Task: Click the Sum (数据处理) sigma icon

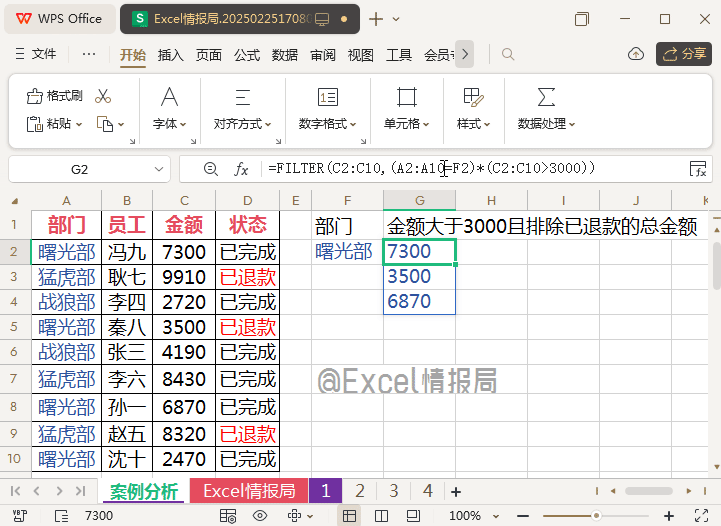Action: [x=546, y=96]
